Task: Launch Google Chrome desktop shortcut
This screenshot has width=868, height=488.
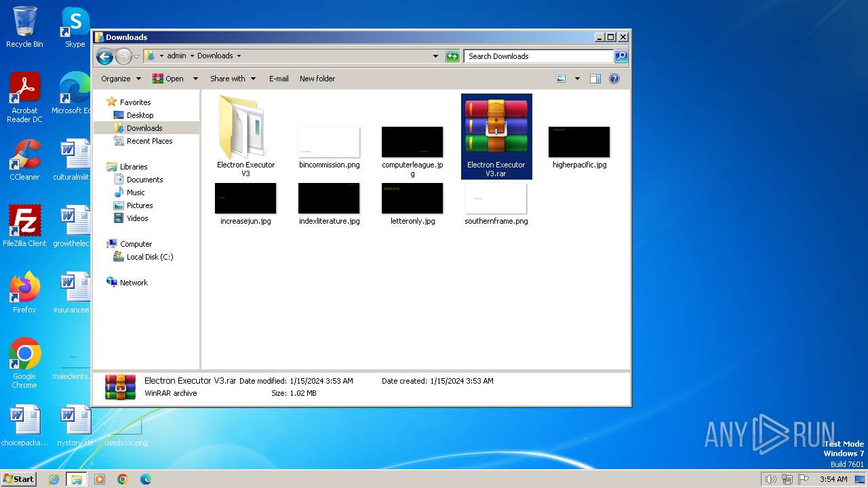Action: coord(24,363)
